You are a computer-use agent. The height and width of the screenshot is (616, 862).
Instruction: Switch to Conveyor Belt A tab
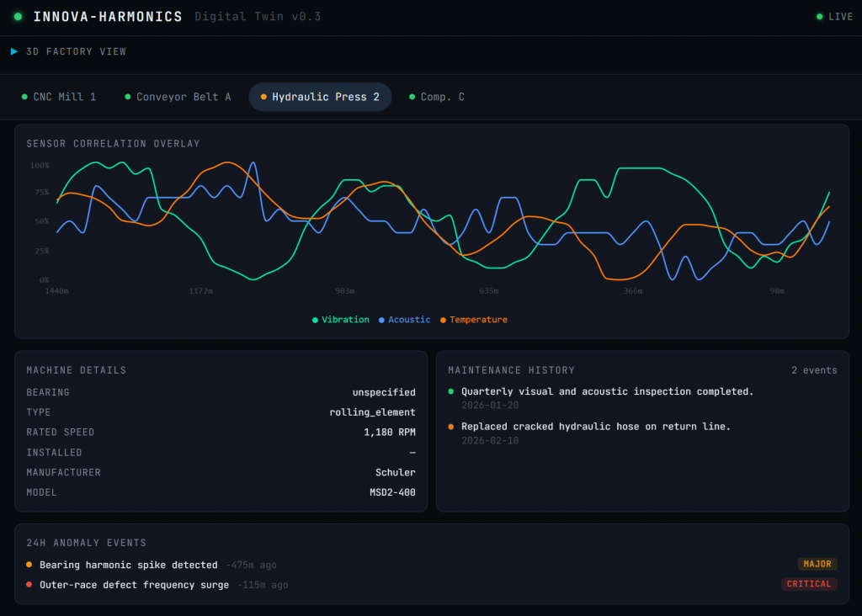tap(178, 97)
